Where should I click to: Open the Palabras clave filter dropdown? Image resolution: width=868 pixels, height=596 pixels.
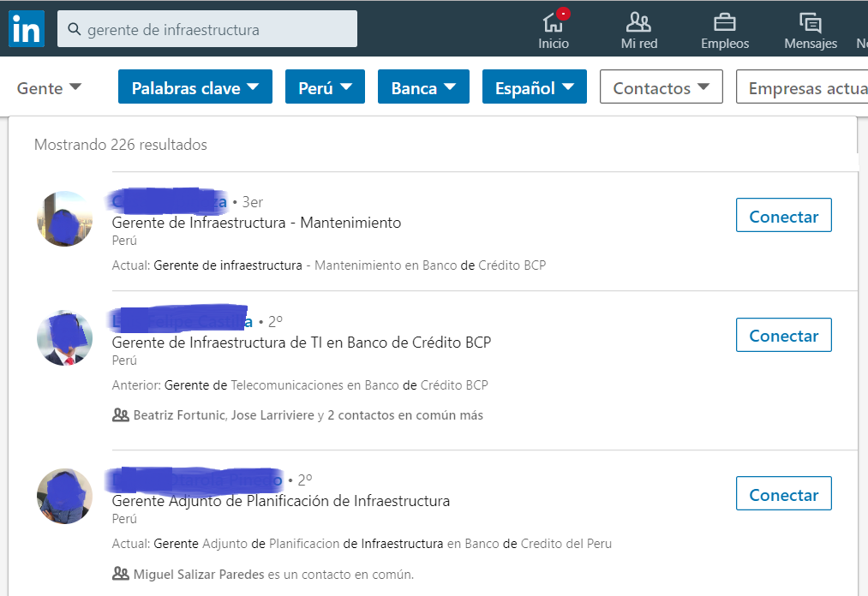point(195,87)
